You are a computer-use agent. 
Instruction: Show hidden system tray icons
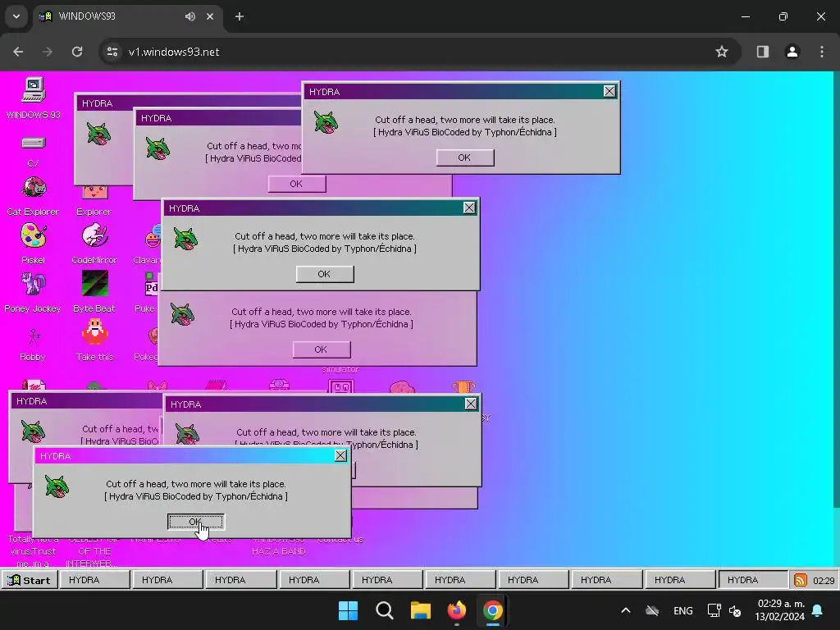click(625, 610)
